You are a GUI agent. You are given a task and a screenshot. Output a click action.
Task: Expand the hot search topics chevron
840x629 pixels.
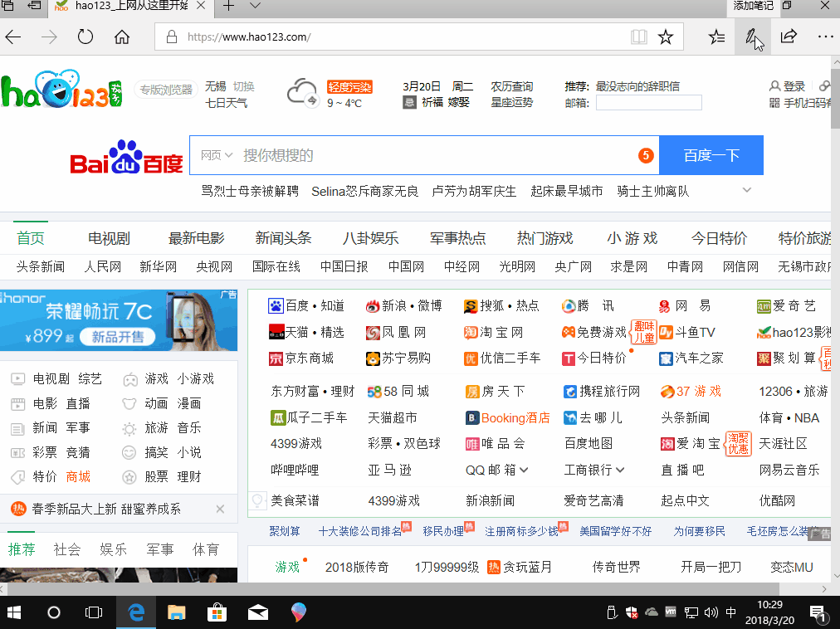pyautogui.click(x=747, y=190)
